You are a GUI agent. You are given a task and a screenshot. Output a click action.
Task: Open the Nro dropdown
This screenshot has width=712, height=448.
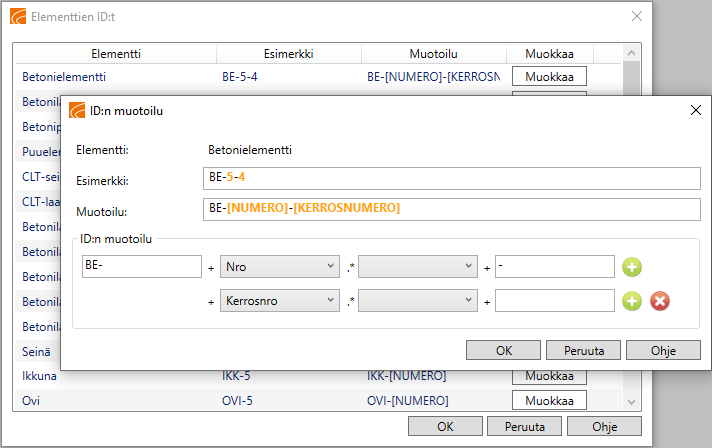(x=279, y=267)
